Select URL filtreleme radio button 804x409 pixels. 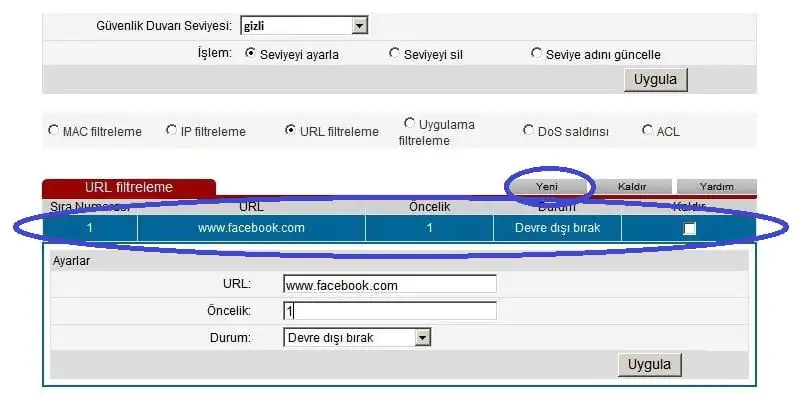[x=290, y=130]
